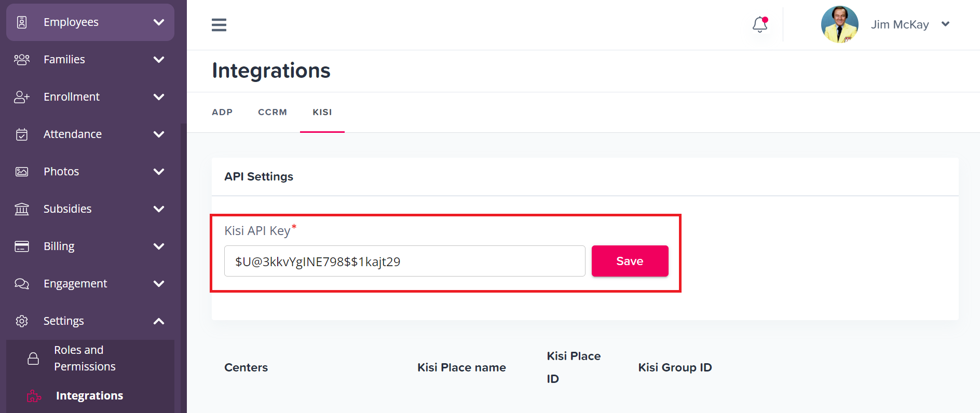Click the hamburger menu icon

pos(219,25)
